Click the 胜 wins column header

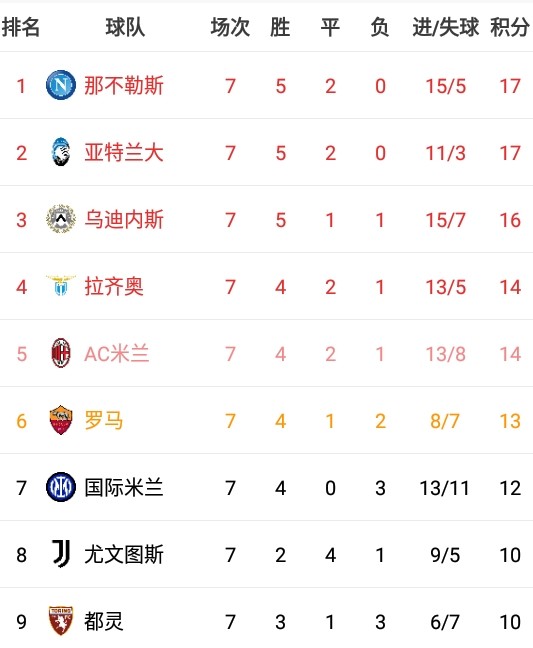click(280, 27)
